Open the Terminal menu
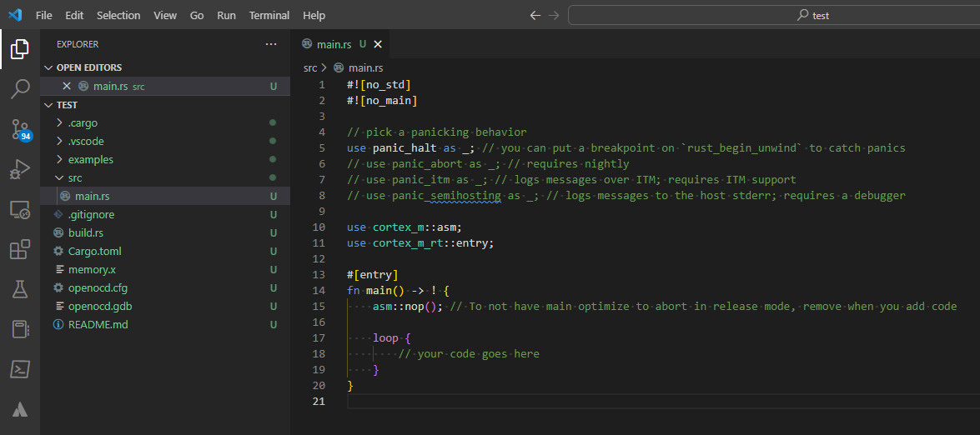 (269, 15)
